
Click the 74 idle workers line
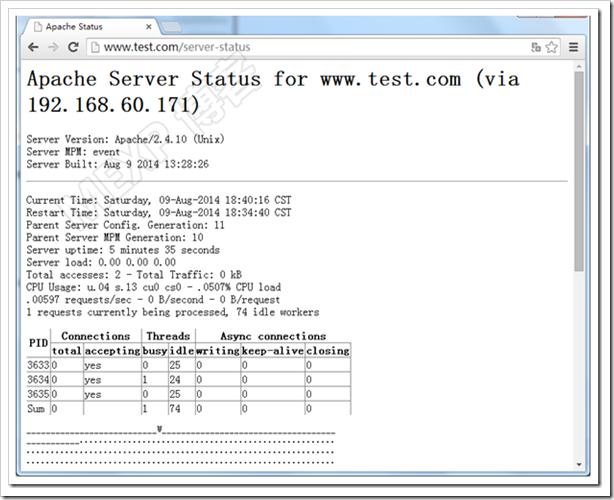pyautogui.click(x=172, y=312)
